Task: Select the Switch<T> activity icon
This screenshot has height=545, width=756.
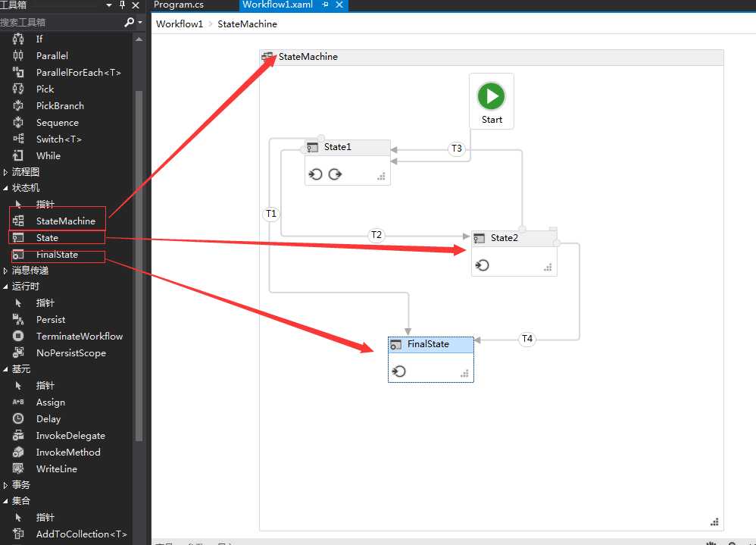Action: [x=18, y=139]
